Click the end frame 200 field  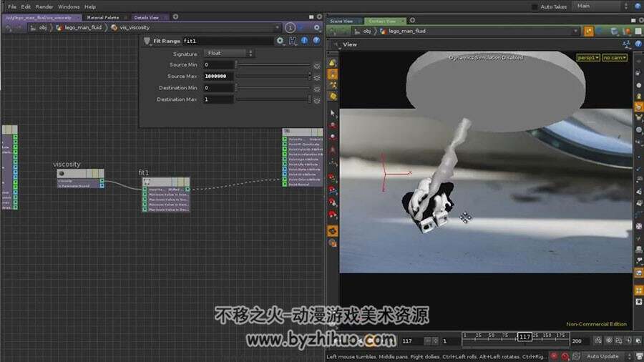coord(580,341)
